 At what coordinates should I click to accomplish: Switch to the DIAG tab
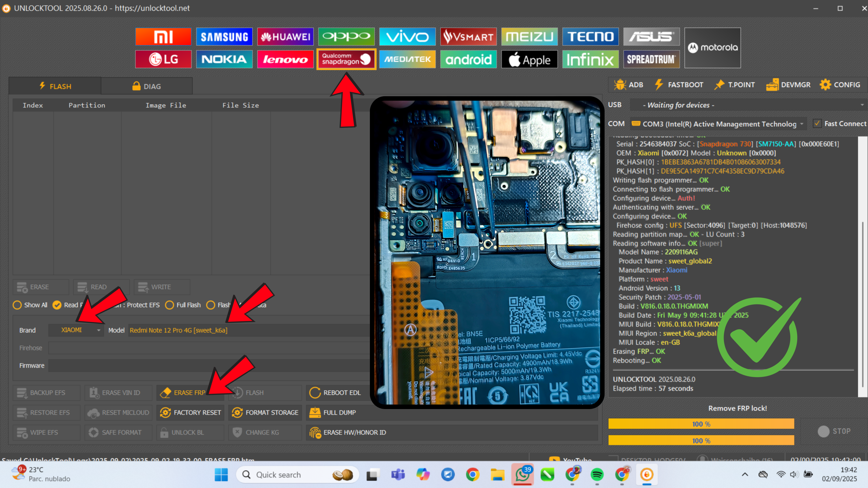pyautogui.click(x=146, y=86)
